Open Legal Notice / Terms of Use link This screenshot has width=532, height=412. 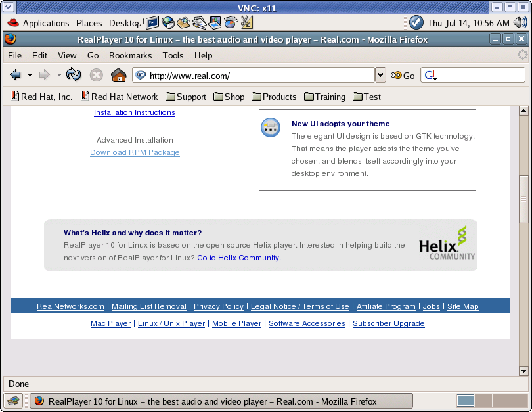(300, 306)
